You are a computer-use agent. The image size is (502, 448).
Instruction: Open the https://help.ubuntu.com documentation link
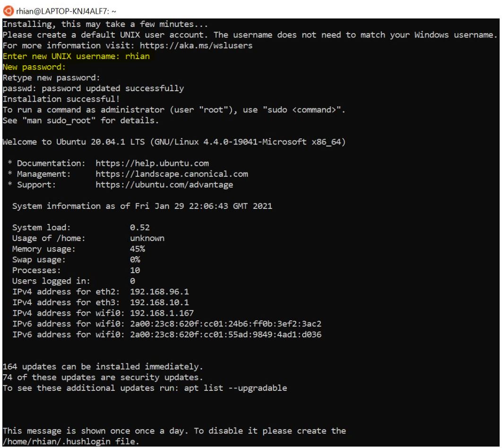(x=152, y=163)
